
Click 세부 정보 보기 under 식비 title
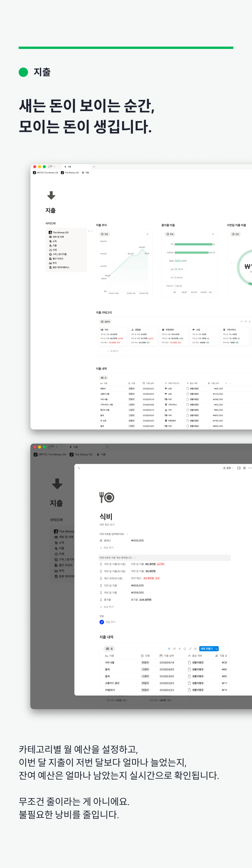tap(107, 525)
